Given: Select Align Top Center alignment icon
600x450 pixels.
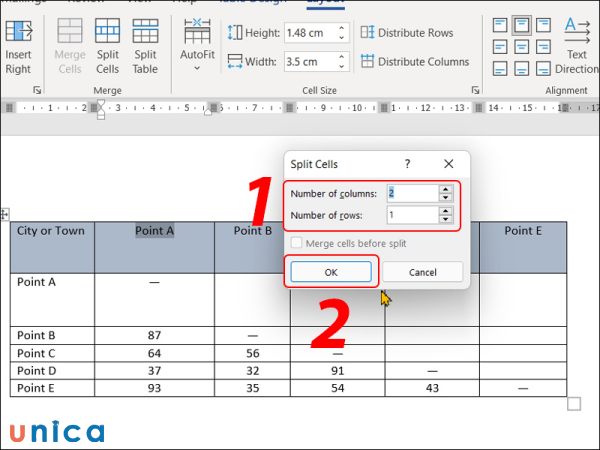Looking at the screenshot, I should (x=522, y=26).
